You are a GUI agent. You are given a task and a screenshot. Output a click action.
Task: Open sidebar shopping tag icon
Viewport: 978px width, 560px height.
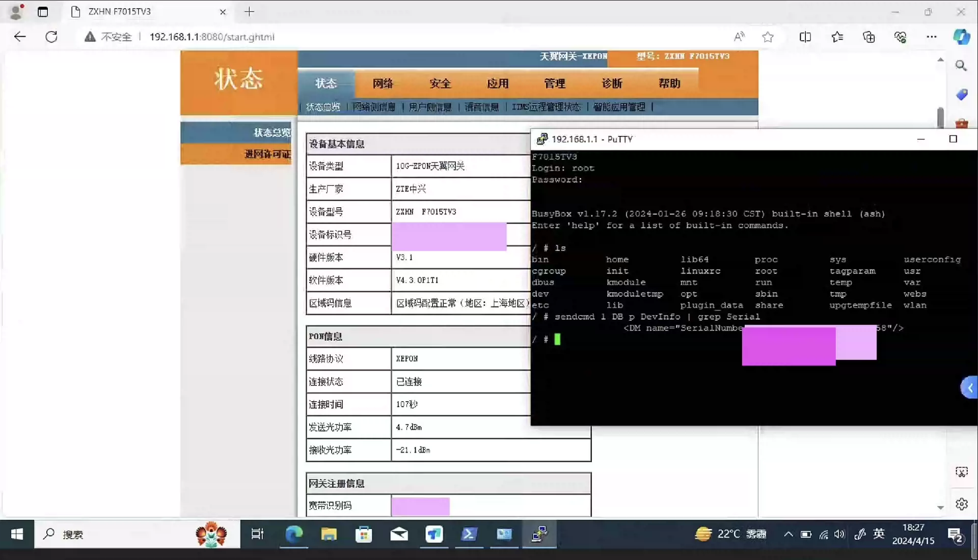(x=961, y=95)
